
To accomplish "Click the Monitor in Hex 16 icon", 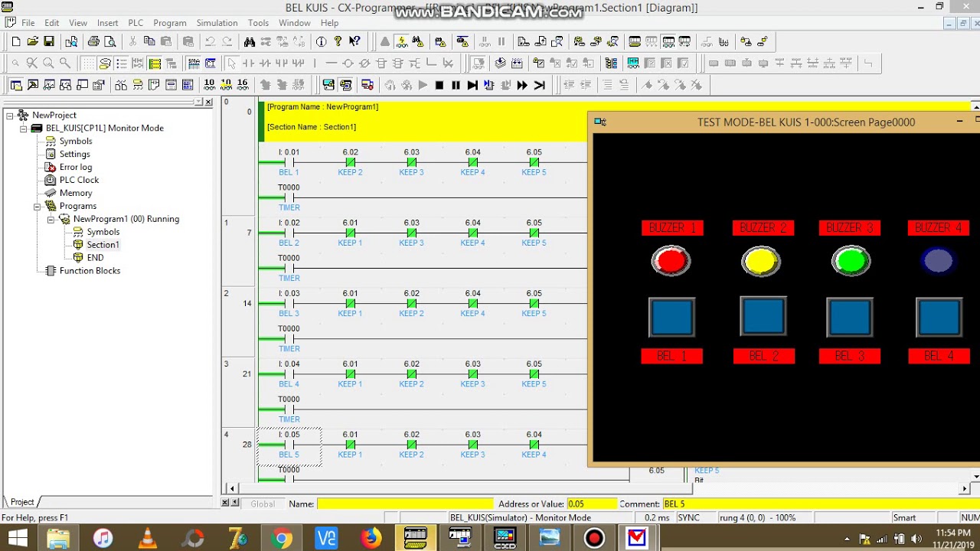I will click(242, 85).
